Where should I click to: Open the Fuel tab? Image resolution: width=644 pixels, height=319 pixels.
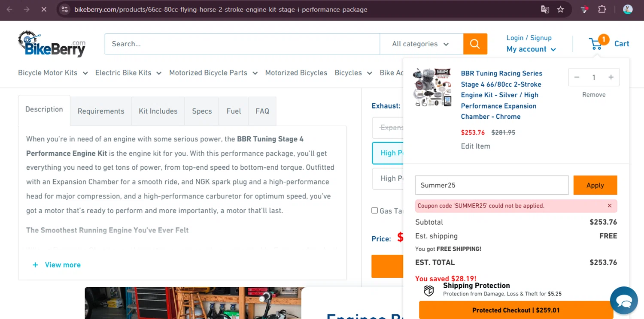click(234, 111)
